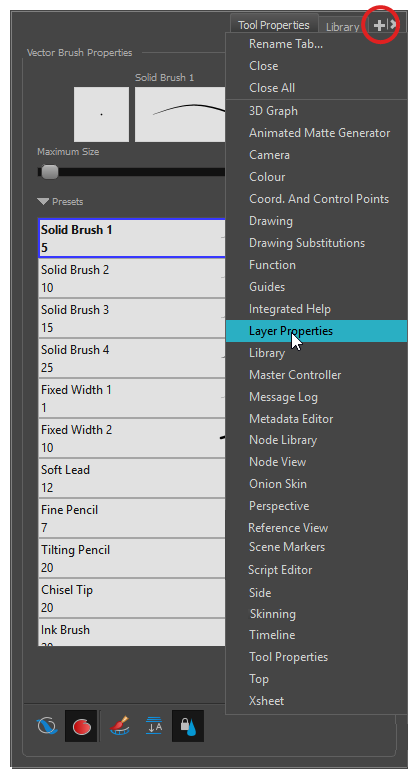Click the brush tip shape preview thumbnail
Image resolution: width=418 pixels, height=779 pixels.
pyautogui.click(x=101, y=114)
